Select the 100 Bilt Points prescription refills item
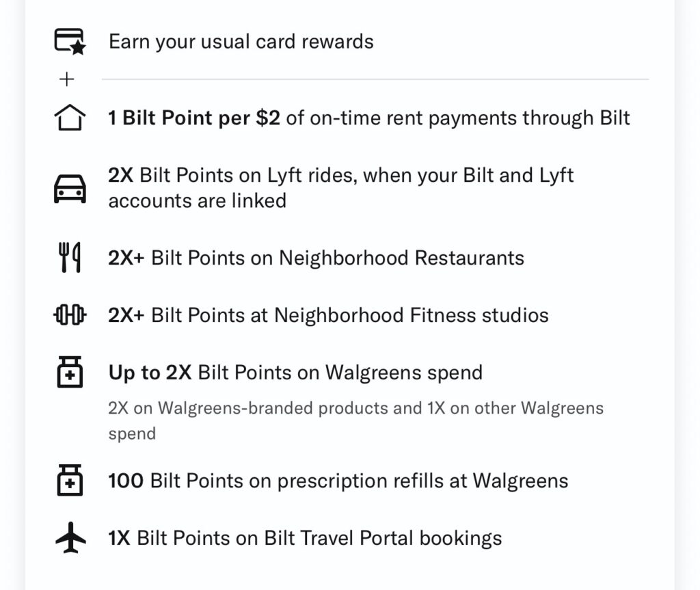700x590 pixels. click(338, 481)
